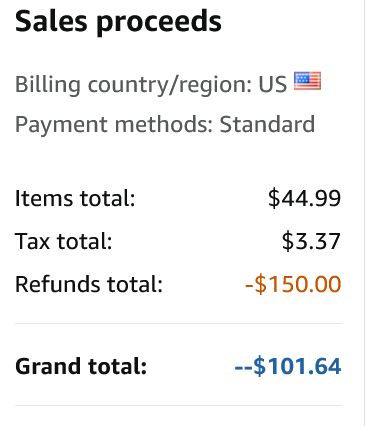This screenshot has width=371, height=426.
Task: Click the word Sales in the heading
Action: pyautogui.click(x=51, y=21)
